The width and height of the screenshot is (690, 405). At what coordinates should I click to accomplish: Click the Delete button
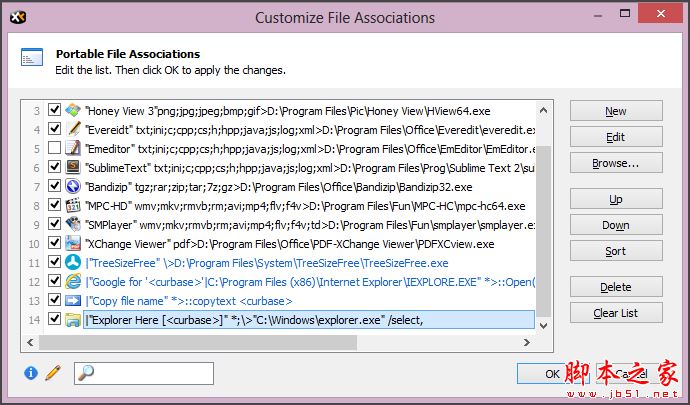(x=615, y=287)
